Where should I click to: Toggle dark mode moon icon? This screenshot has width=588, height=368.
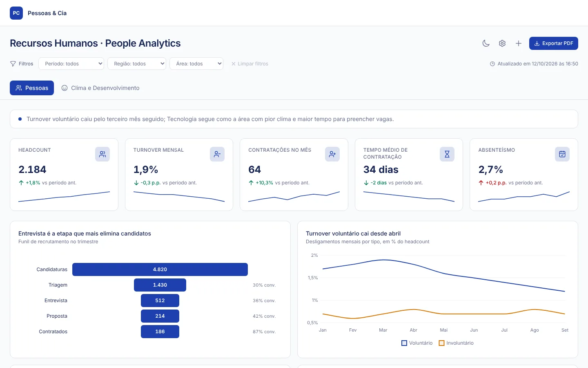click(486, 43)
